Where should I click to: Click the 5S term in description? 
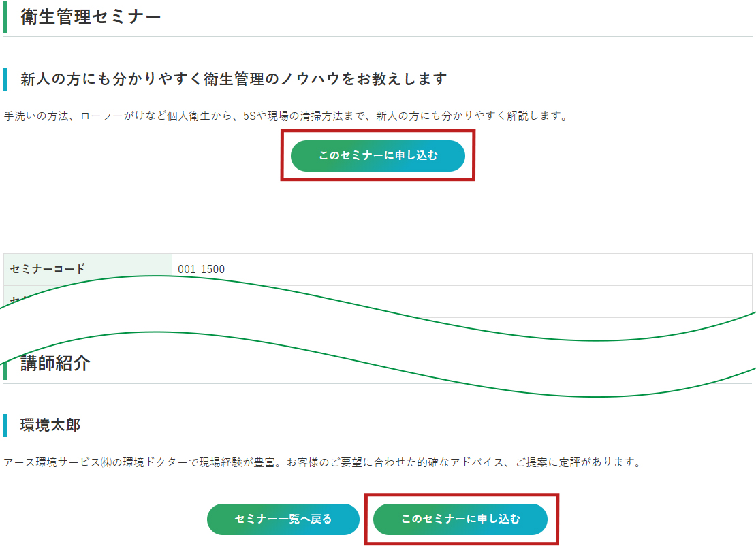point(249,116)
